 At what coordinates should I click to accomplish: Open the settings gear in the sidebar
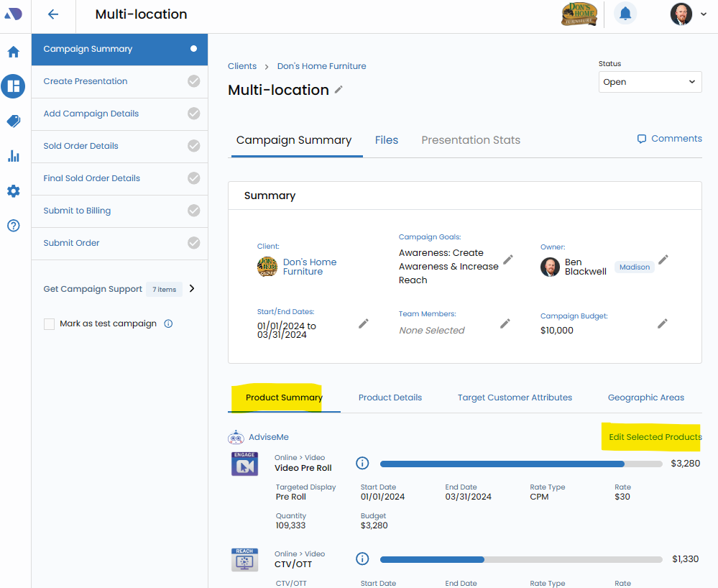pyautogui.click(x=13, y=191)
